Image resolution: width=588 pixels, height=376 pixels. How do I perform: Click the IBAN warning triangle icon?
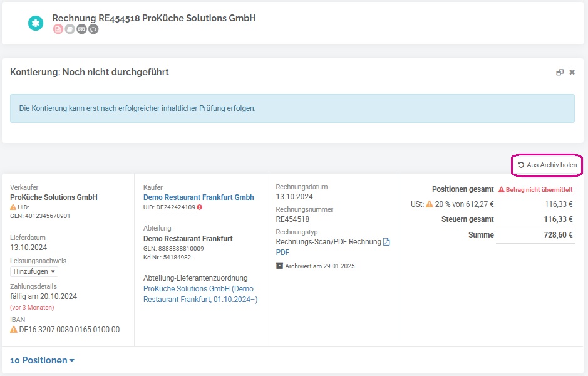(14, 330)
